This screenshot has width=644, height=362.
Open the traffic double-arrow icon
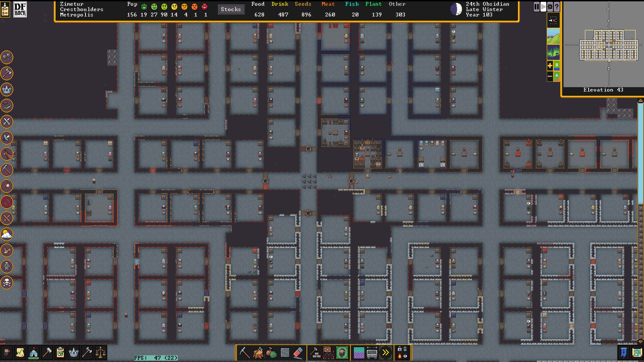(385, 353)
